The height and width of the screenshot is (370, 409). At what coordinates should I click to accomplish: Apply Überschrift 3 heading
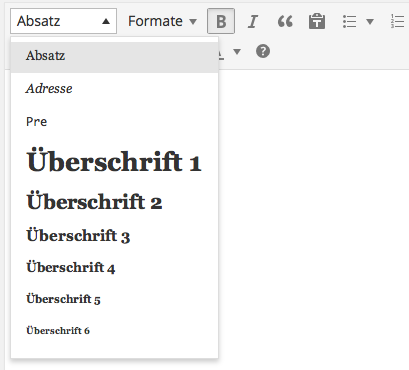tap(114, 236)
